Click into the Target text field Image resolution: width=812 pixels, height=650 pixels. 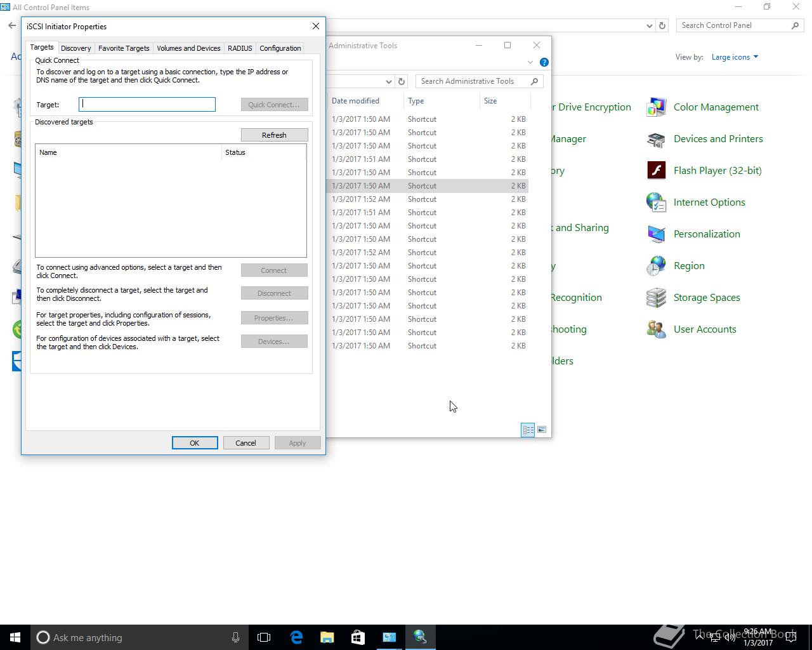coord(147,104)
